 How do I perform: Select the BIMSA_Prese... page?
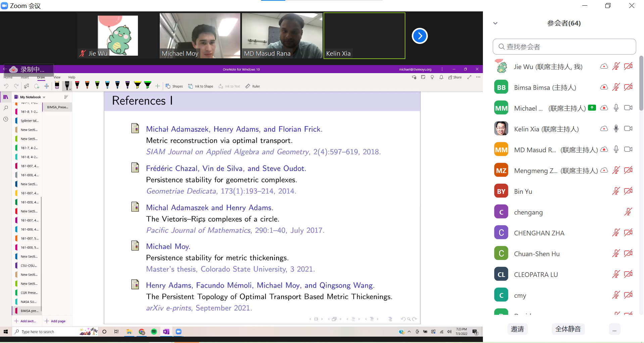point(57,107)
